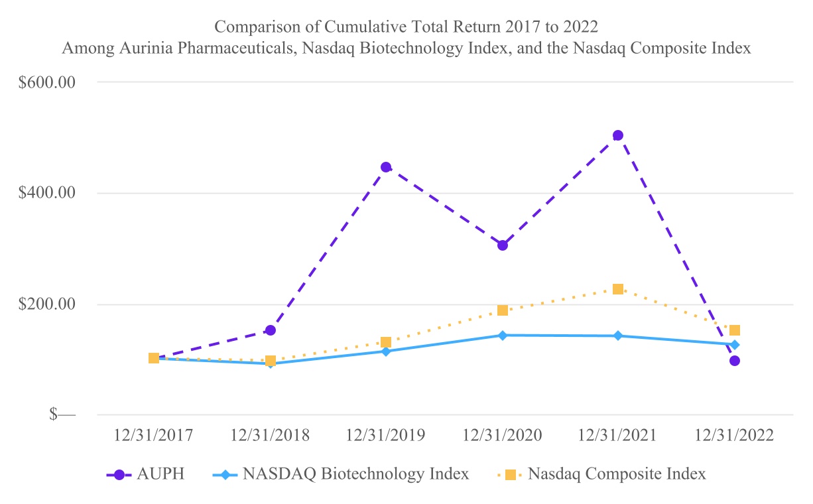Viewport: 813px width, 504px height.
Task: Click the orange square legend marker
Action: (x=511, y=475)
